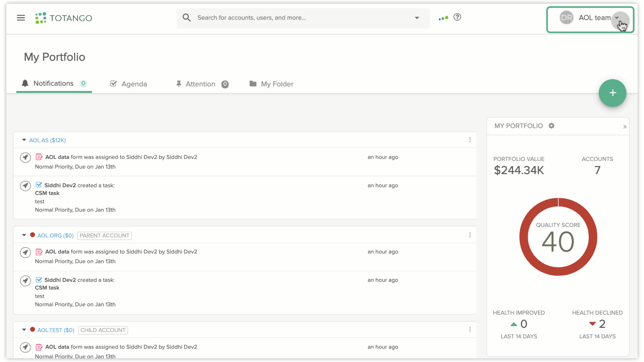Open more options for AOL.ORG group
Screen dimensions: 644x362
pos(470,235)
